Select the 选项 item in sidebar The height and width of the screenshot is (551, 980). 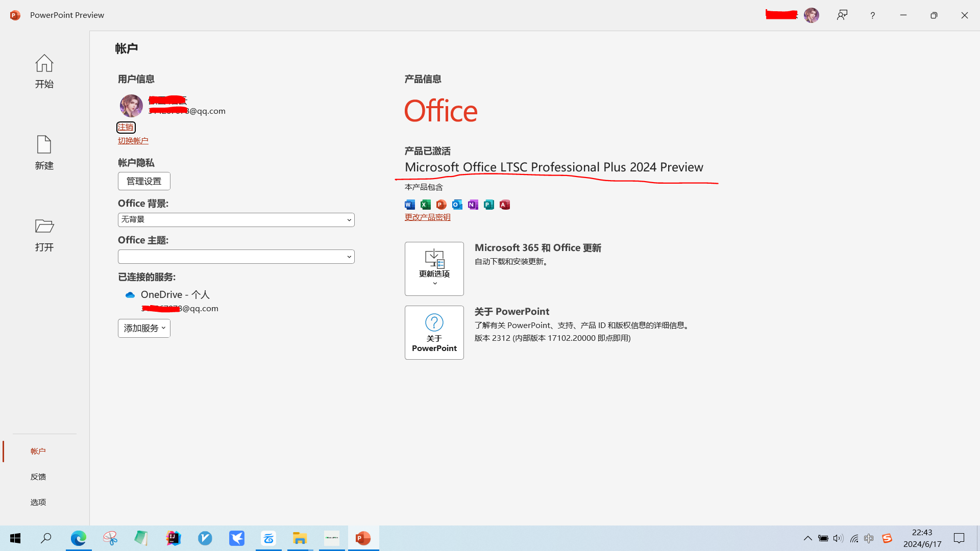[x=38, y=502]
